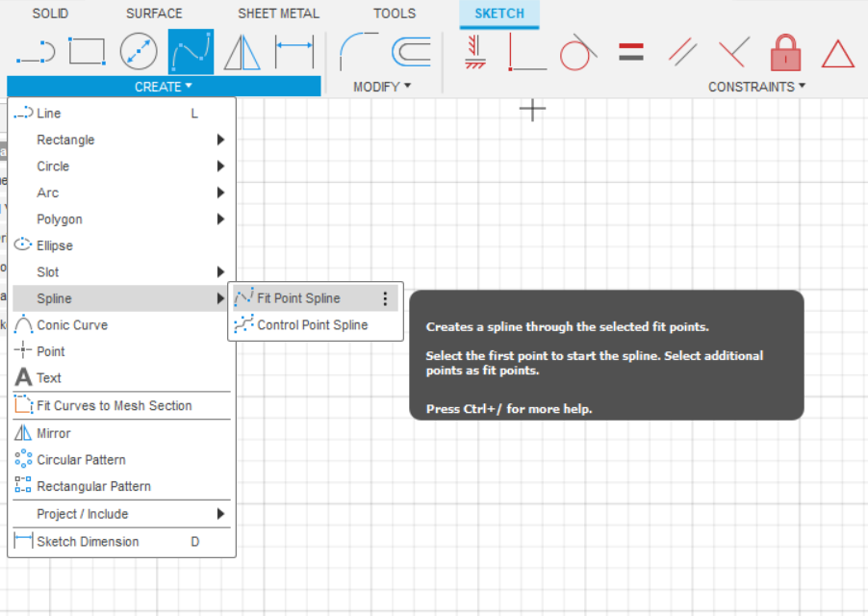Apply the Parallel constraint icon
The image size is (868, 616).
coord(682,51)
